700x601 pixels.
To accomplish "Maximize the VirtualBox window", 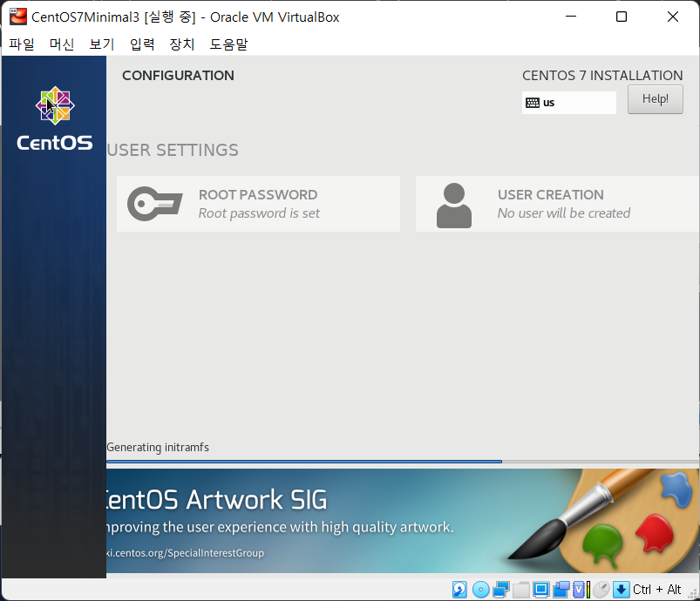I will pos(622,17).
